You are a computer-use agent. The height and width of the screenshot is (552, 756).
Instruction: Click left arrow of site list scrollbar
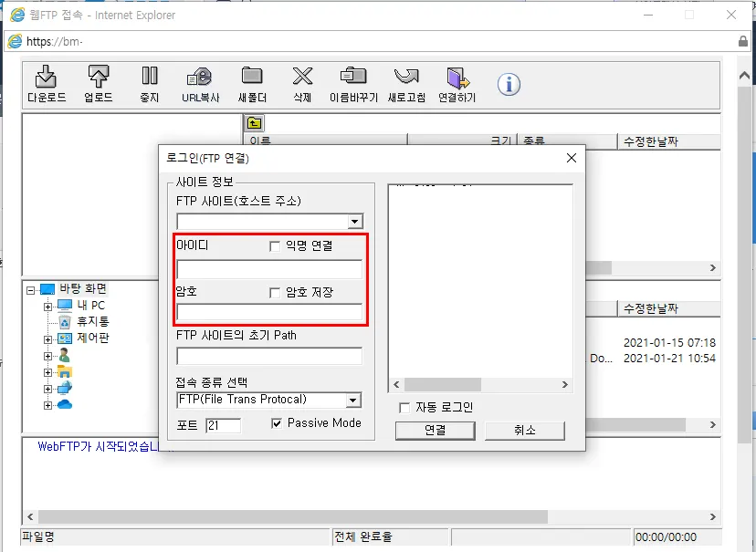click(x=396, y=385)
